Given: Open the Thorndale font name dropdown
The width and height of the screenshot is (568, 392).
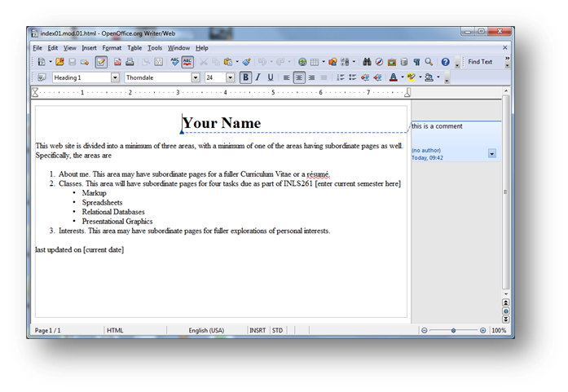Looking at the screenshot, I should [x=196, y=78].
